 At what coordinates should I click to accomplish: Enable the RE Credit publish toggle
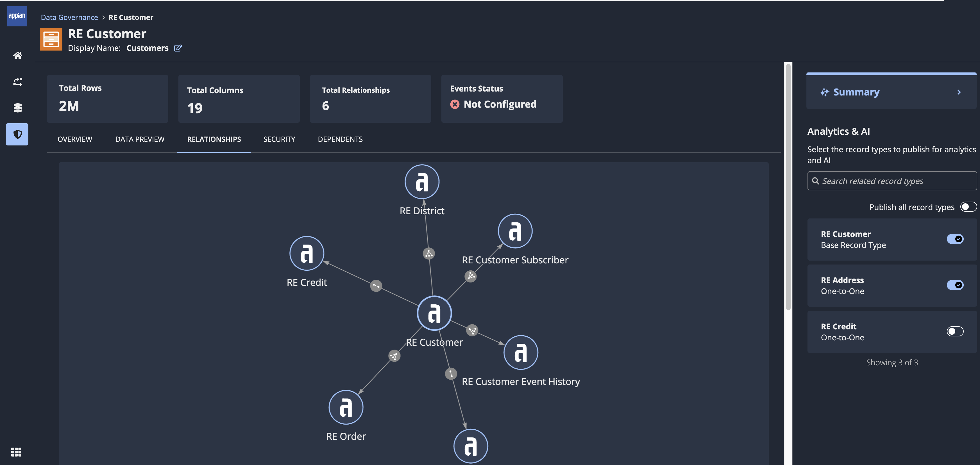955,331
